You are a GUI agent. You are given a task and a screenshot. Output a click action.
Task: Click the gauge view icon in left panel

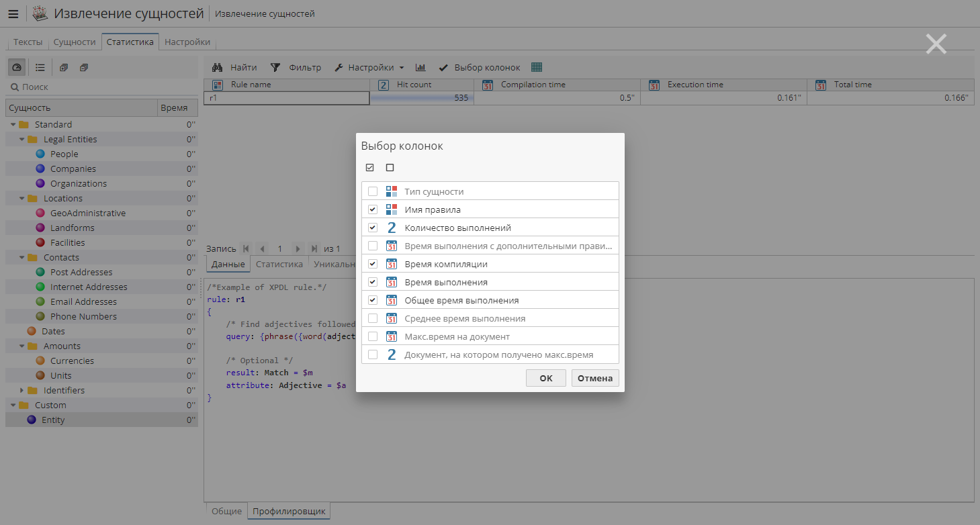pyautogui.click(x=17, y=67)
